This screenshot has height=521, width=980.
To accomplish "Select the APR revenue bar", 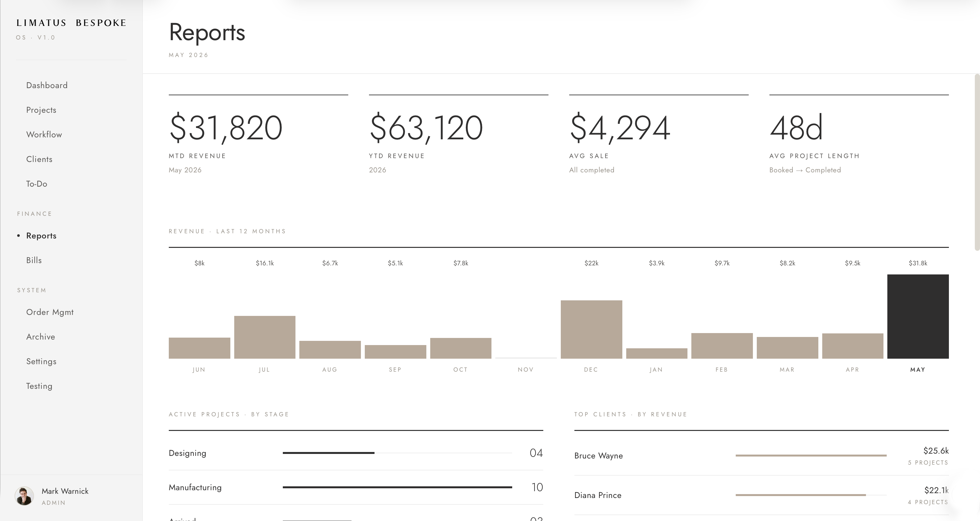I will (853, 346).
